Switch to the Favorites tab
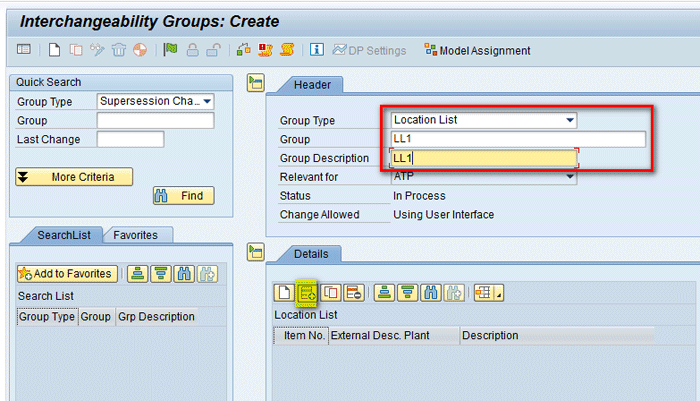Image resolution: width=700 pixels, height=401 pixels. 141,235
